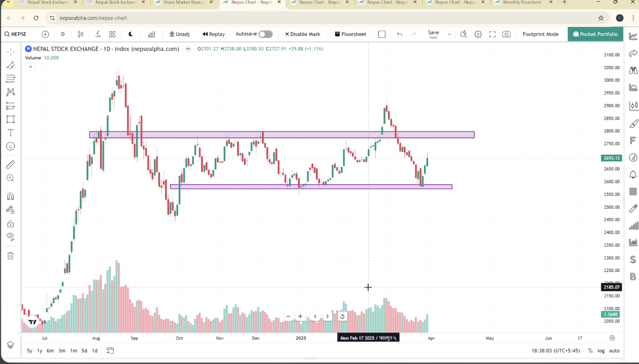Select the Measure ruler tool
This screenshot has height=364, width=639.
click(11, 164)
